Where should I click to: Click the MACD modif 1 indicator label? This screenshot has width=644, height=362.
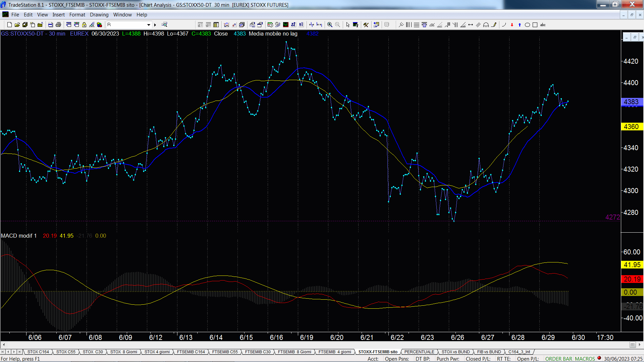click(19, 236)
